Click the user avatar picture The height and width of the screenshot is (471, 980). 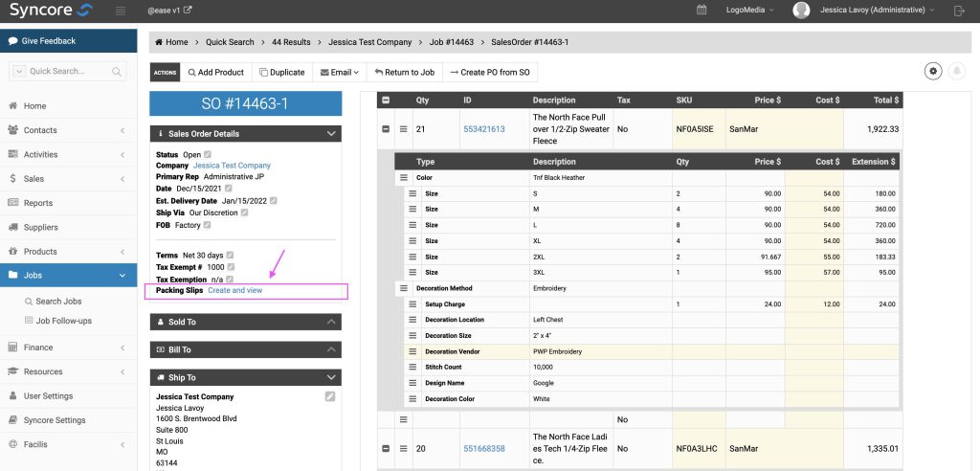coord(801,10)
